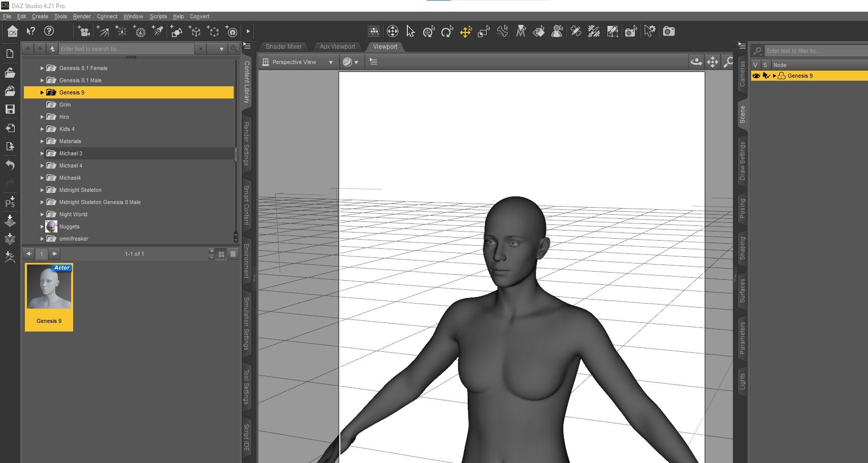The image size is (868, 463).
Task: Switch to the Shader Mixer tab
Action: 283,47
